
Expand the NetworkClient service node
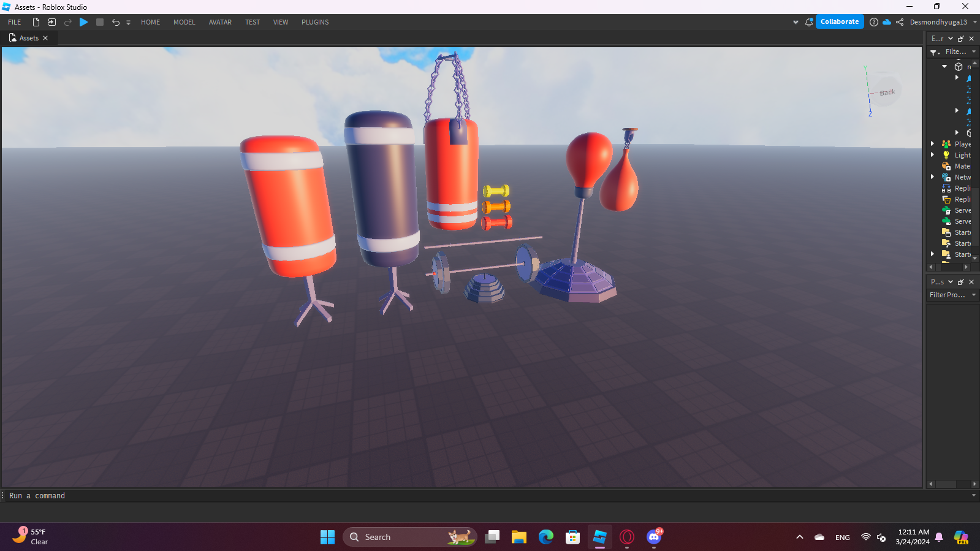pos(933,177)
